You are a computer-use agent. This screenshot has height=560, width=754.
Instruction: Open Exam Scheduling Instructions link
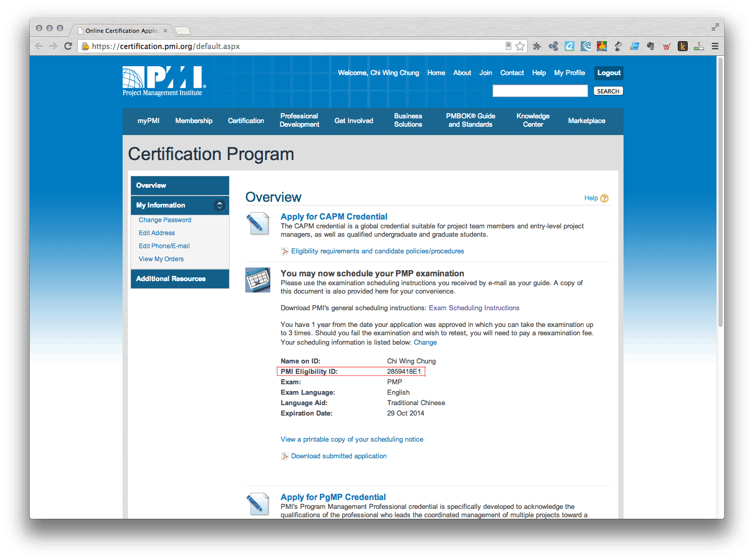point(474,308)
